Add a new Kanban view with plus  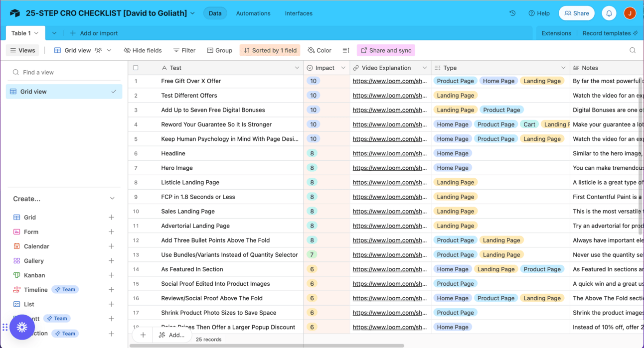pos(111,275)
